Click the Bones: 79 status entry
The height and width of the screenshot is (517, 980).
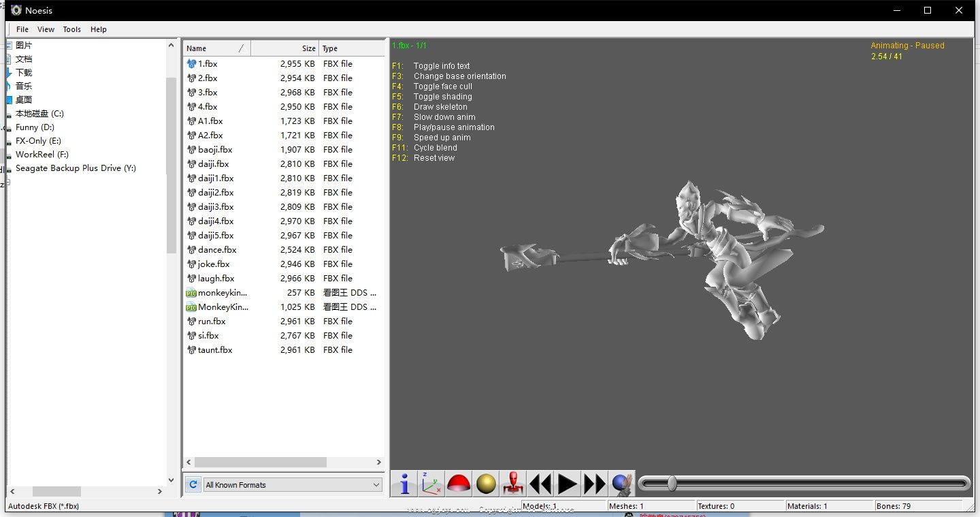tap(919, 506)
